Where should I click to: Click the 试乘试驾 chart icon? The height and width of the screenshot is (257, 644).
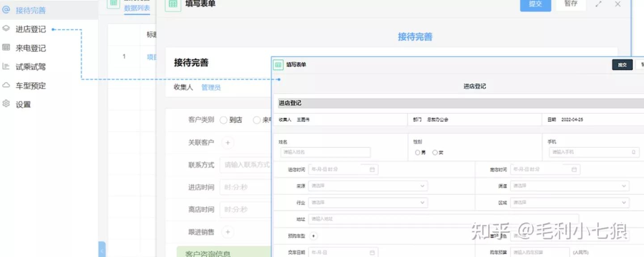[6, 66]
